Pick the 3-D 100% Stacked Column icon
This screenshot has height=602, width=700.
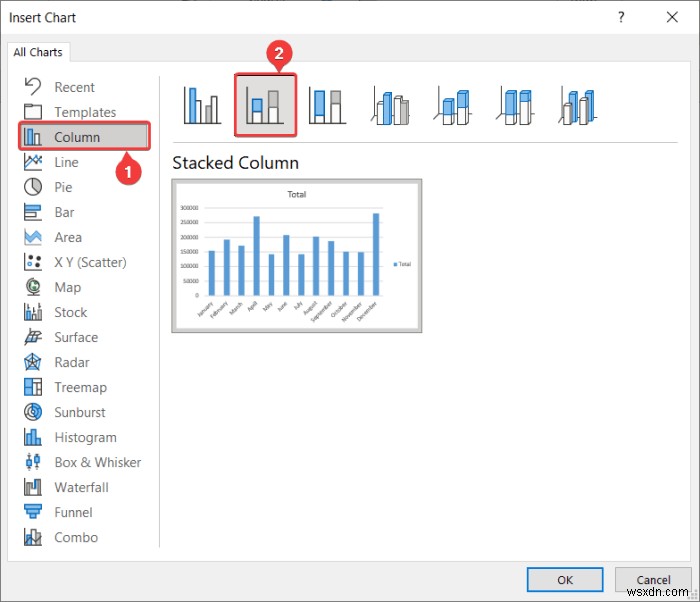point(515,105)
